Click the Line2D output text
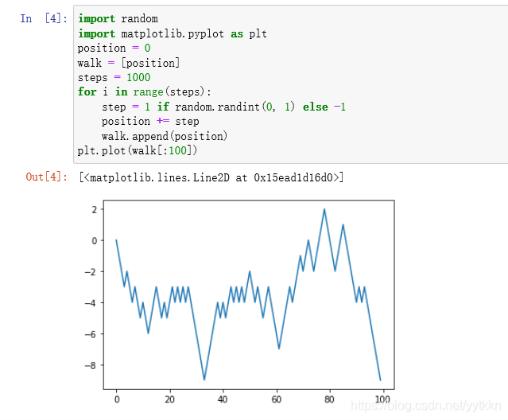 click(x=211, y=177)
